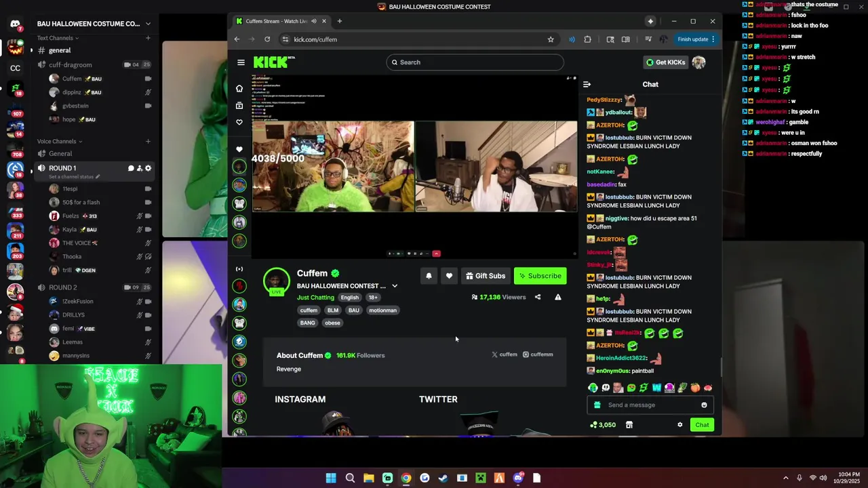This screenshot has height=488, width=868.
Task: Open the Following heart in Kick sidebar
Action: click(x=239, y=122)
